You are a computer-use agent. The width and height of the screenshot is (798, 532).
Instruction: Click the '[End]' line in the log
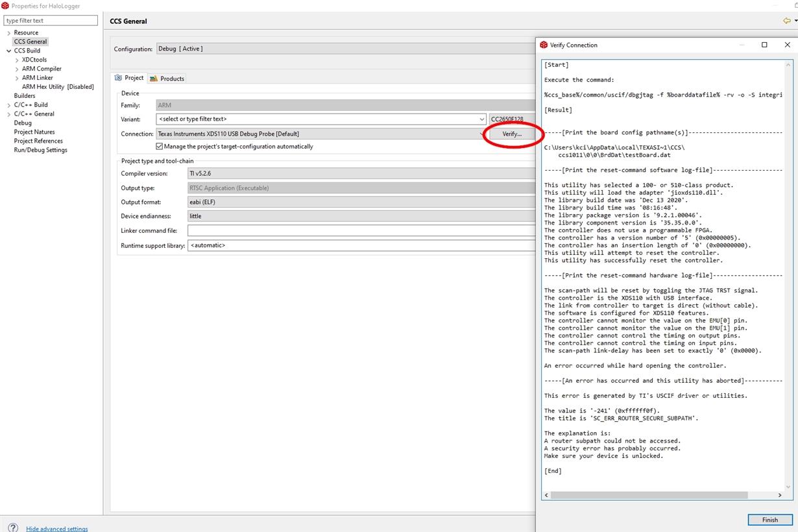[553, 471]
